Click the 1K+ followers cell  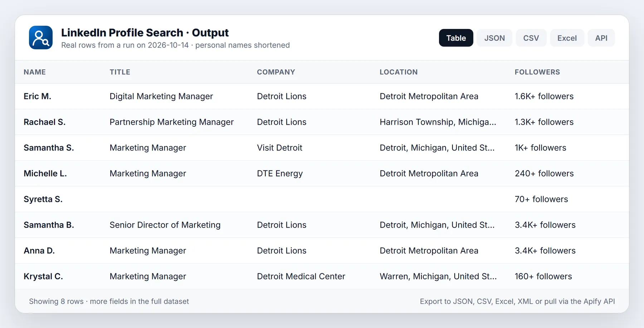pos(540,148)
